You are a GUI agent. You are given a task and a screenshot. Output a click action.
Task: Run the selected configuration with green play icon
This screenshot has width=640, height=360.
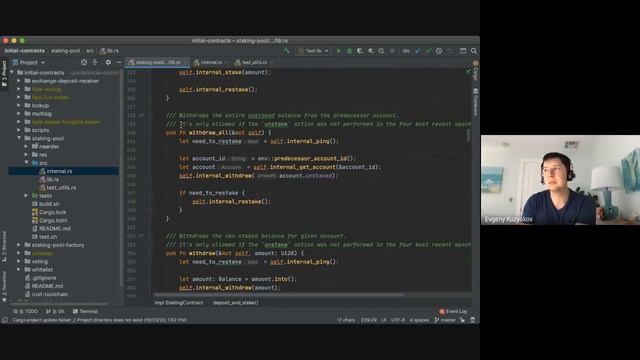point(338,51)
